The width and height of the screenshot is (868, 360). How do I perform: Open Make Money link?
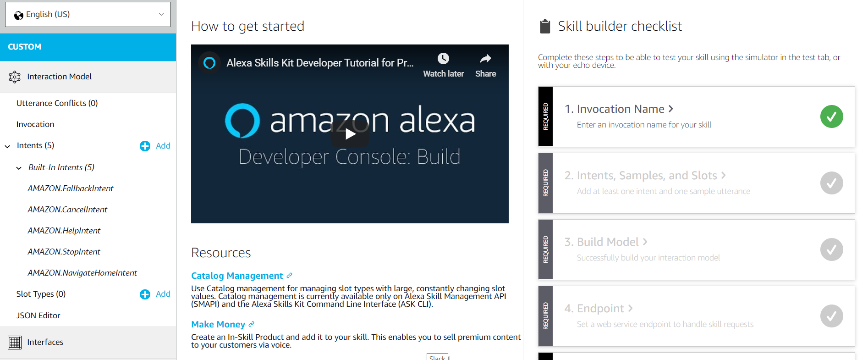pyautogui.click(x=218, y=324)
